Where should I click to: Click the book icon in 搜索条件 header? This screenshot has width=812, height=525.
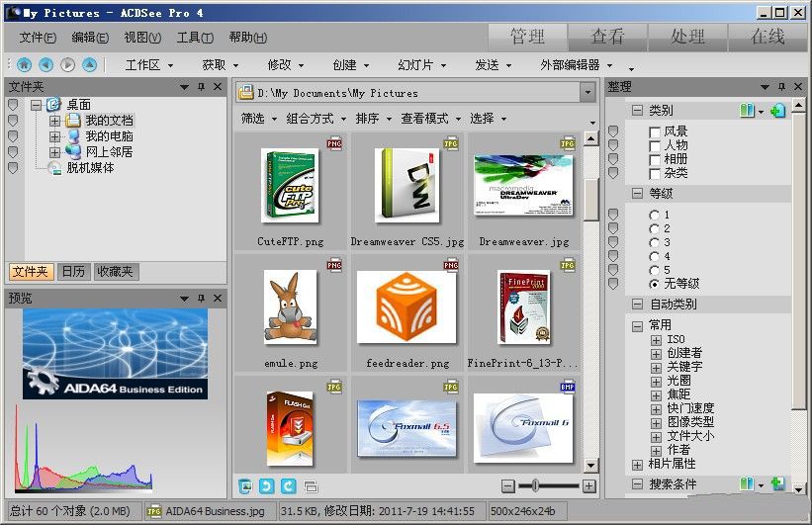[747, 484]
